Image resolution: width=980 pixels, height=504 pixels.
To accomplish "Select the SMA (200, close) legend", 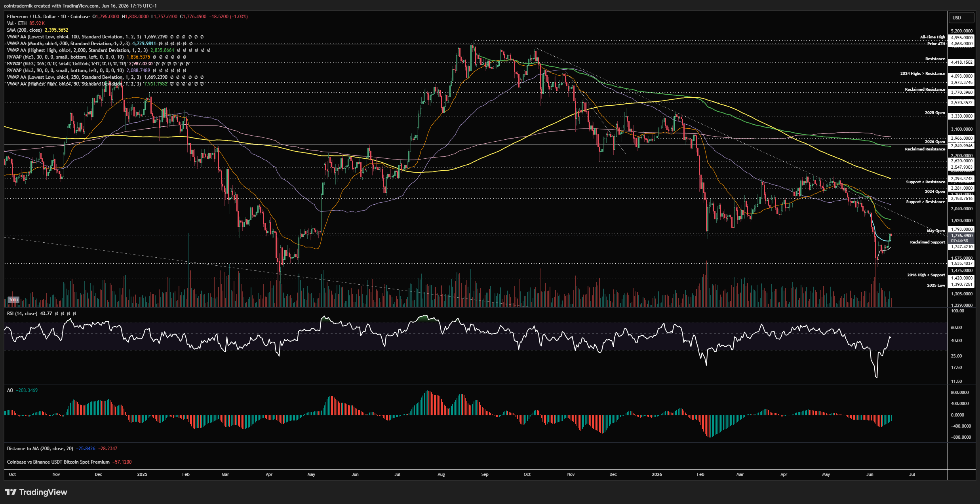I will click(24, 30).
